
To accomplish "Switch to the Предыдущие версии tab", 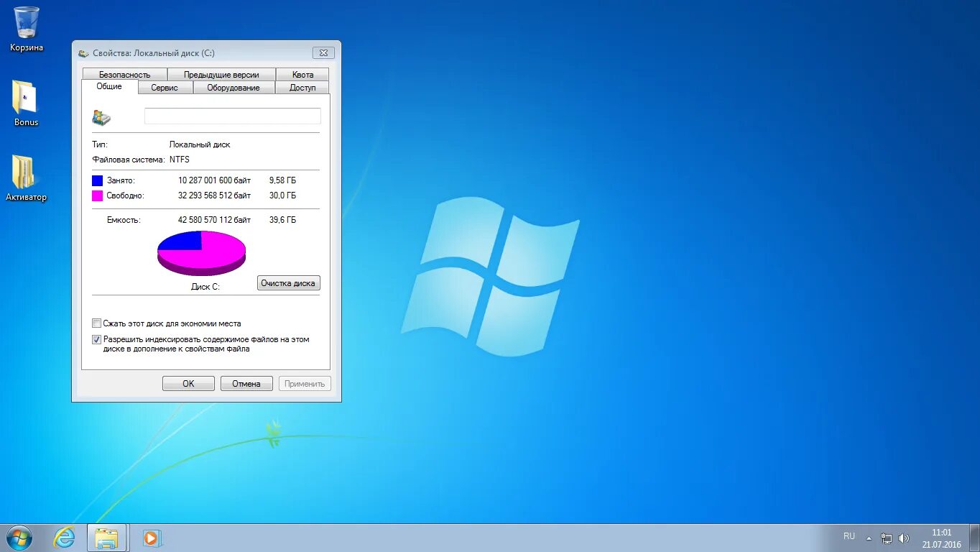I will [x=222, y=75].
